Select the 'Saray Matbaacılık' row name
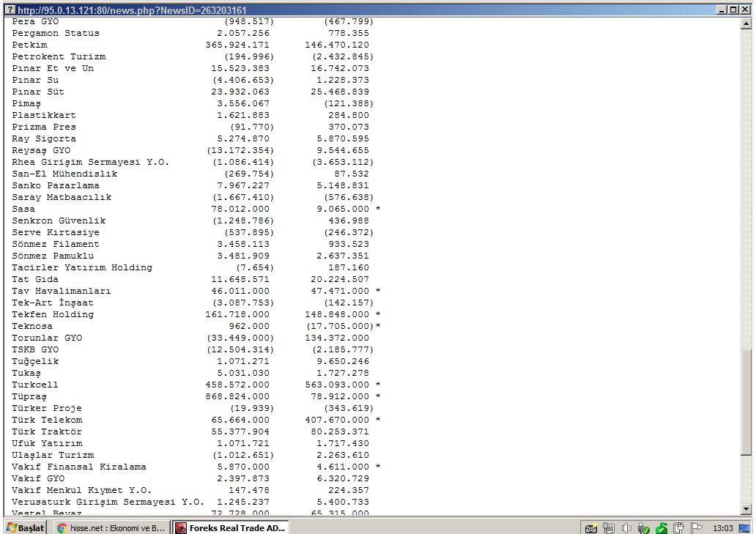Image resolution: width=756 pixels, height=534 pixels. (62, 197)
